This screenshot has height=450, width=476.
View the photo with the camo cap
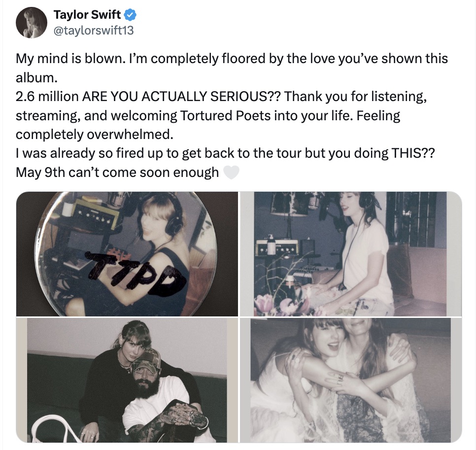127,380
